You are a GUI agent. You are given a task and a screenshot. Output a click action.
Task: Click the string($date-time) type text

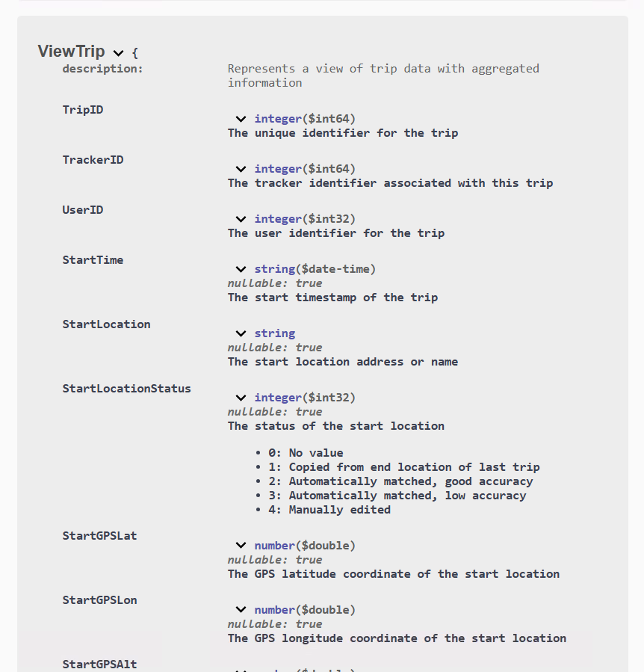(315, 269)
